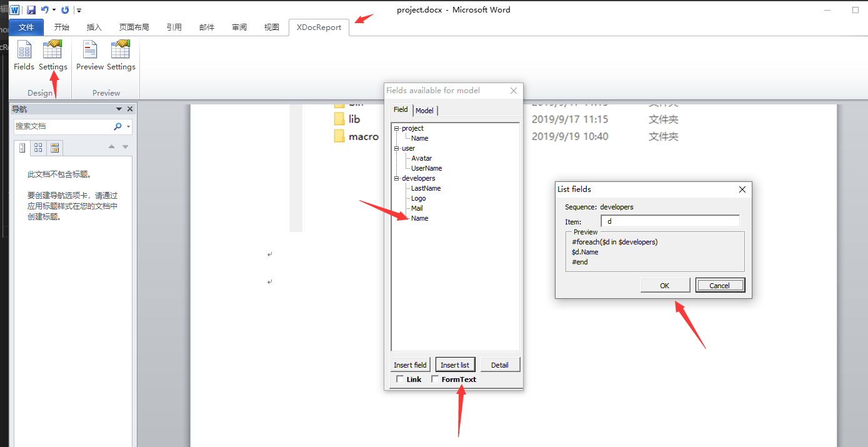Click the lib folder icon in document

pos(339,119)
